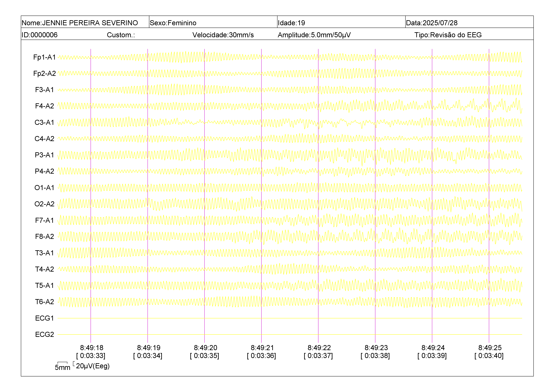Select the 8:49:19 time label
Screen dimensions: 554x392
point(149,348)
